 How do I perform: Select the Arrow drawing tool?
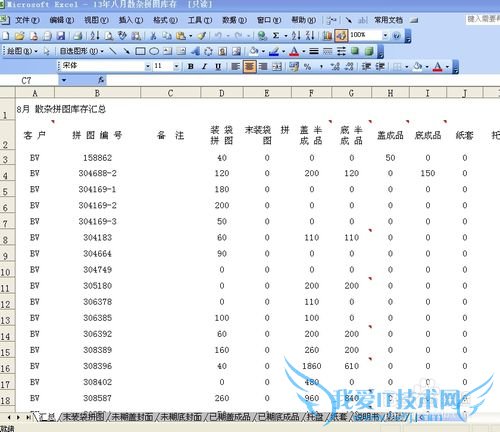point(126,51)
